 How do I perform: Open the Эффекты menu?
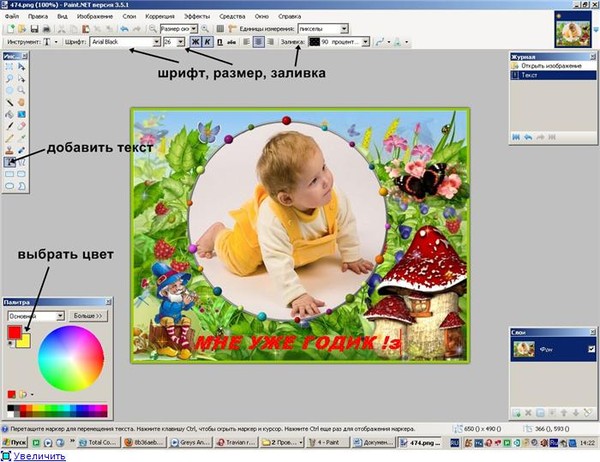coord(197,16)
